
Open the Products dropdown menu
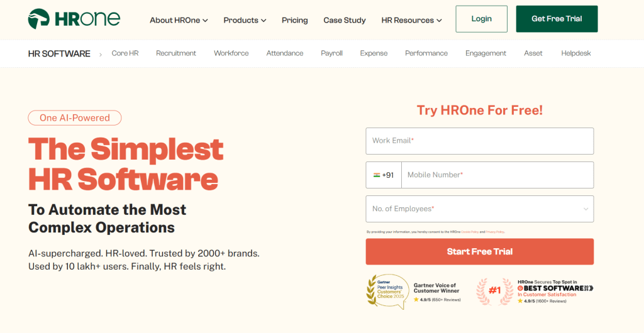tap(245, 20)
